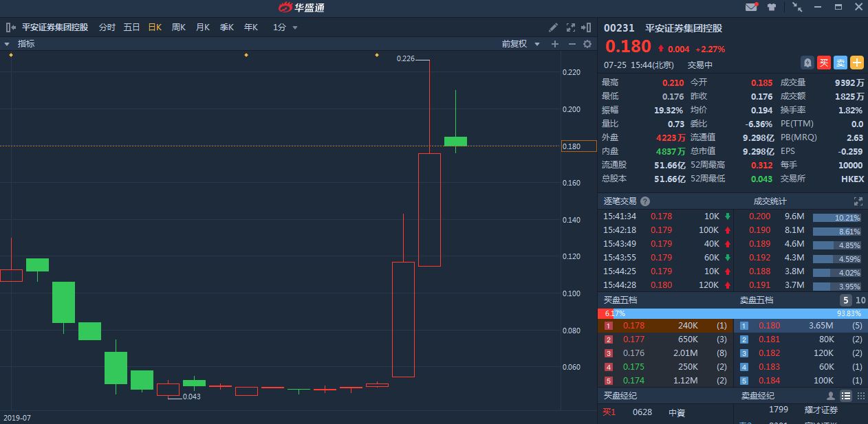868x424 pixels.
Task: Collapse the right quote panel
Action: 586,27
